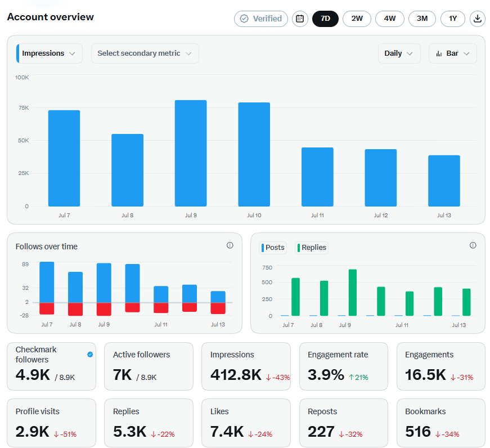Click the info icon on Posts/Replies chart
Screen dimensions: 490x448
pyautogui.click(x=473, y=245)
